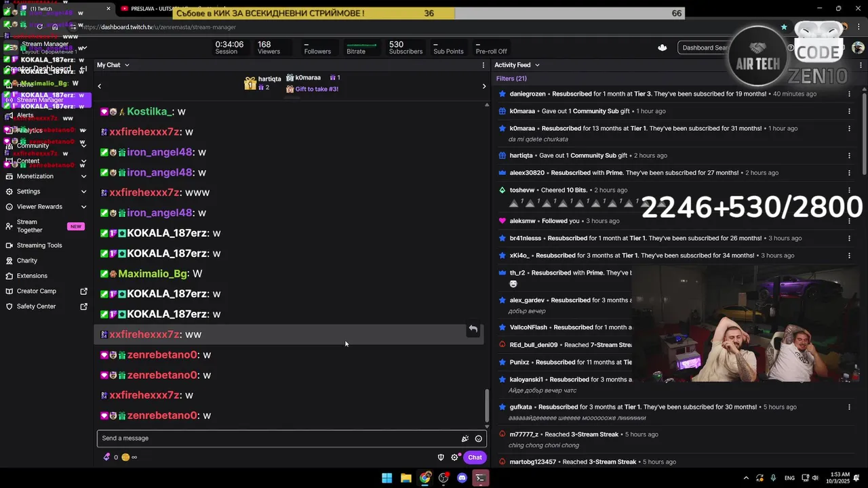Open Viewer Rewards sidebar icon

pos(9,207)
